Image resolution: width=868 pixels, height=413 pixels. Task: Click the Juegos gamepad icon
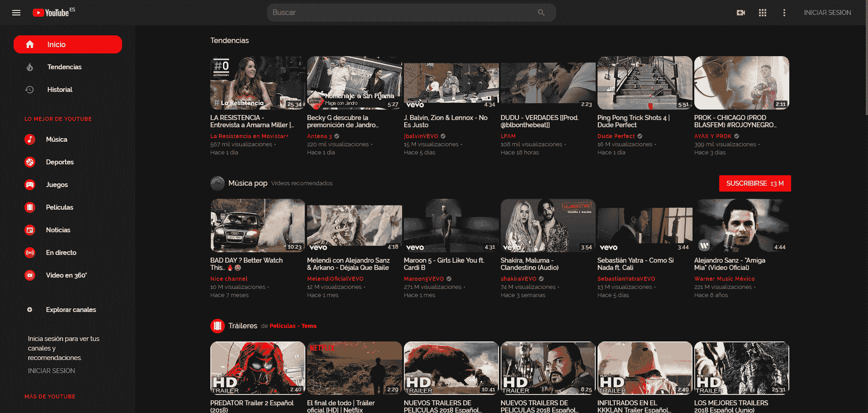(x=30, y=185)
